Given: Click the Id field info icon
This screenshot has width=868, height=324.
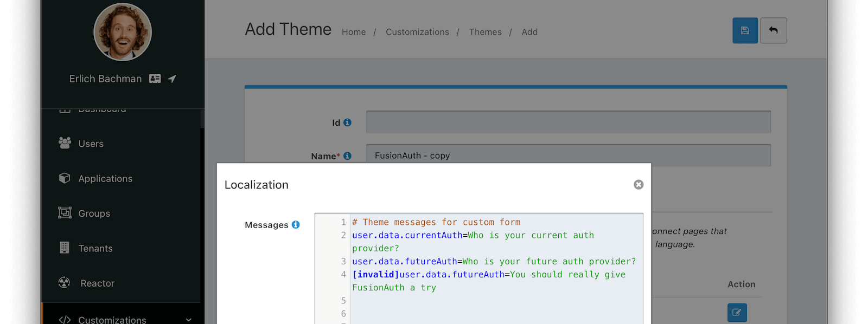Looking at the screenshot, I should tap(347, 122).
